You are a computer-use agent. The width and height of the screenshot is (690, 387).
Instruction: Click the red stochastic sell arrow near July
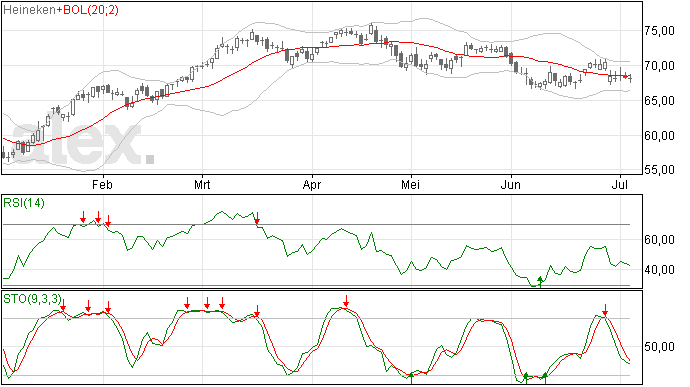(x=606, y=310)
